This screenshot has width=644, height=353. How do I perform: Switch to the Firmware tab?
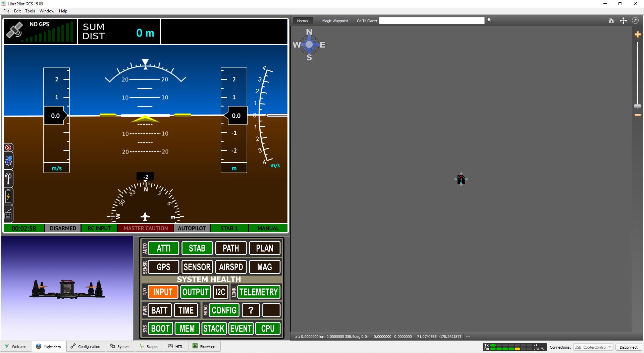click(204, 347)
